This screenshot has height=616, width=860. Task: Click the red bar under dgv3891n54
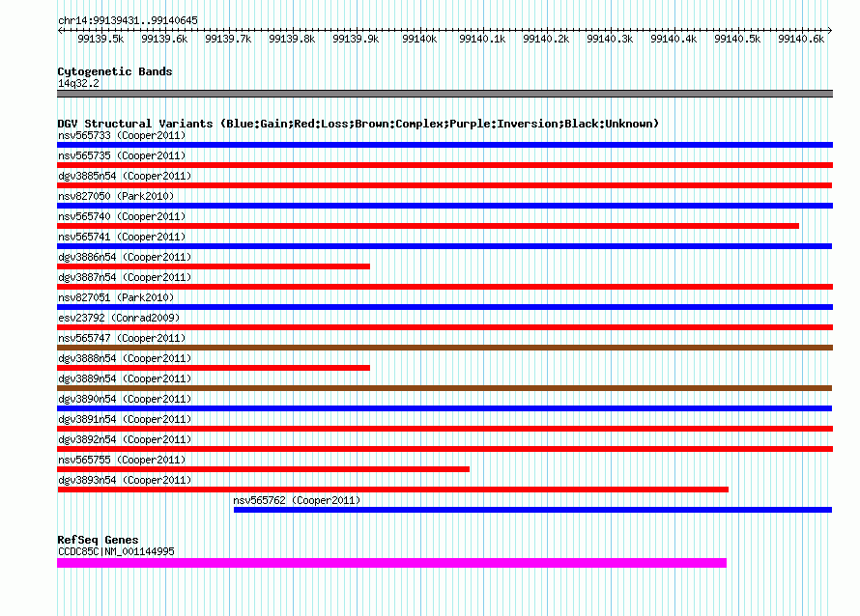tap(444, 429)
